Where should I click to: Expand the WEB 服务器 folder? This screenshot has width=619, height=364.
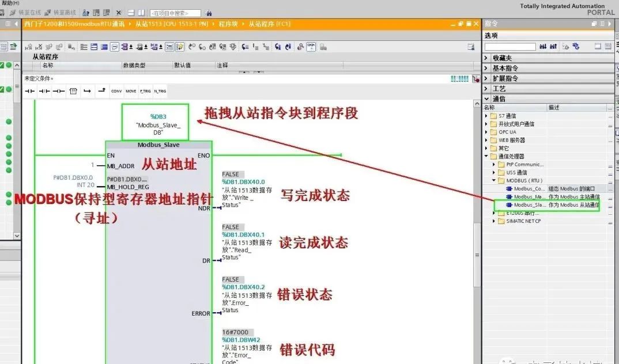coord(486,140)
